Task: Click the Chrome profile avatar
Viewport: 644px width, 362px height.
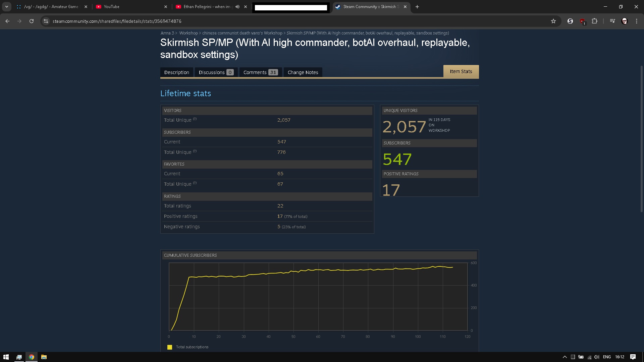Action: pos(624,21)
